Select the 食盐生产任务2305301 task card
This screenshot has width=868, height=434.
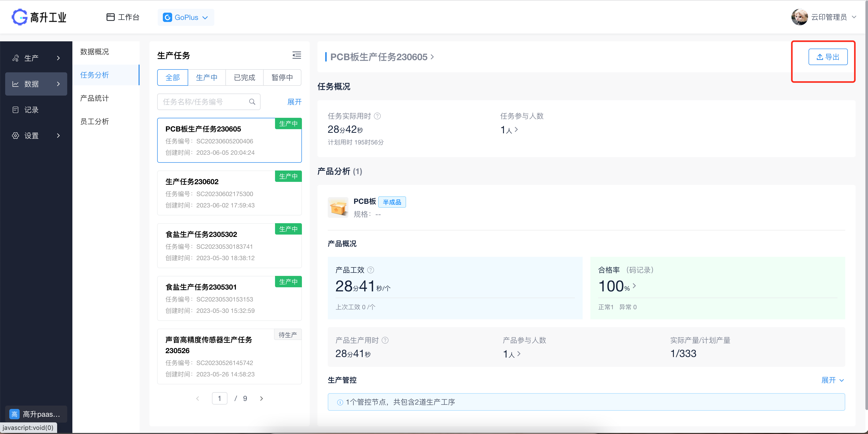tap(229, 298)
